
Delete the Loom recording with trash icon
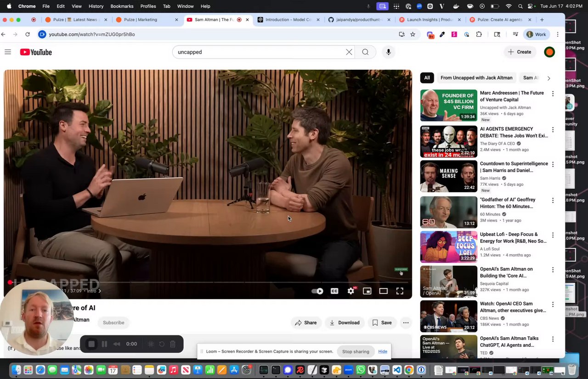(x=173, y=344)
